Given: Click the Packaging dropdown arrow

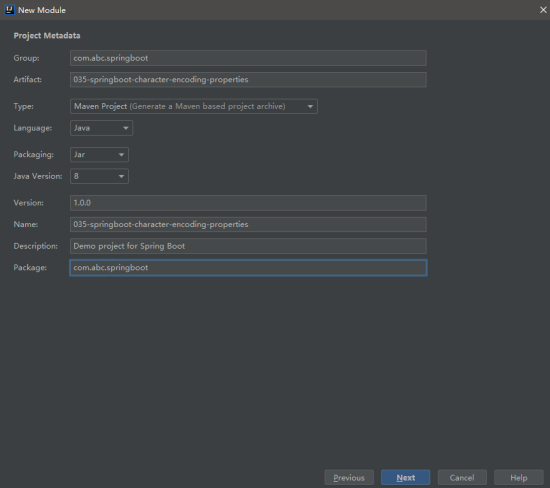Looking at the screenshot, I should 121,155.
